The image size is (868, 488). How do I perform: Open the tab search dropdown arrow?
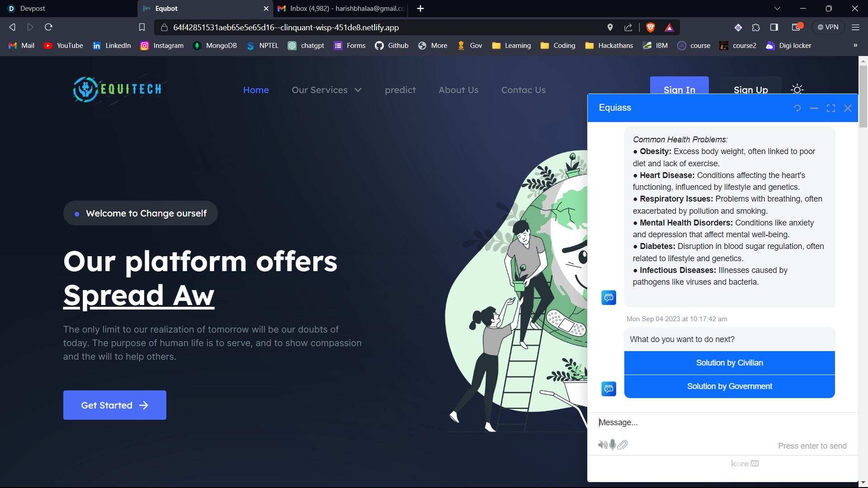pyautogui.click(x=777, y=9)
